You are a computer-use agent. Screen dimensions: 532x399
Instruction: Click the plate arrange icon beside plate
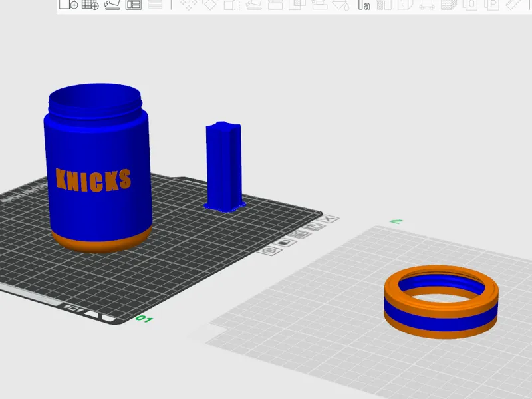click(299, 235)
